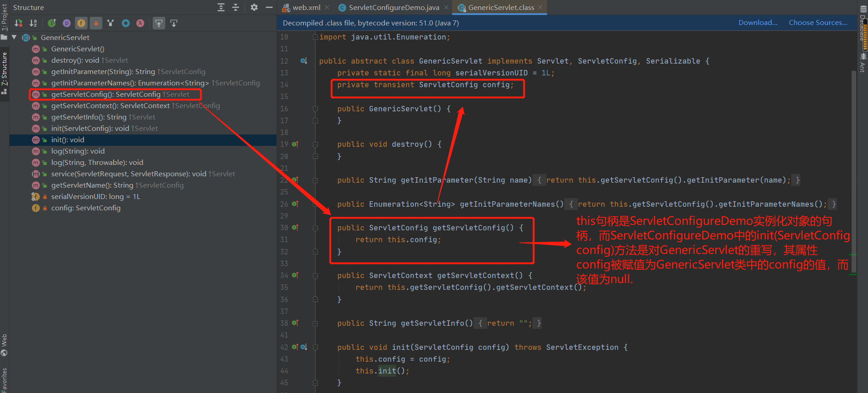This screenshot has height=393, width=868.
Task: Click Choose Sources... link
Action: (x=818, y=23)
